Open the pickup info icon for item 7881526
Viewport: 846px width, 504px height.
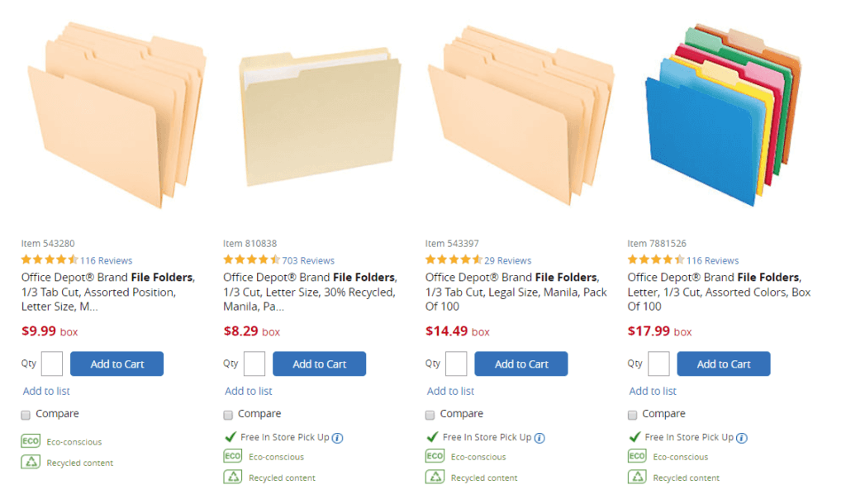(x=742, y=438)
